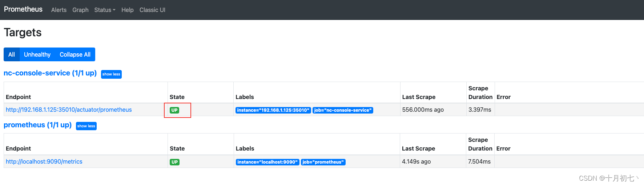
Task: Switch to Classic UI
Action: point(152,10)
